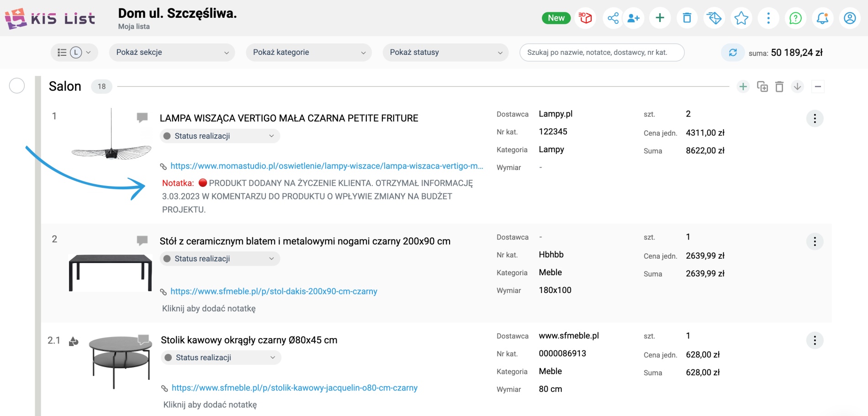868x416 pixels.
Task: Open the sfmeble stol-dakis product link
Action: [x=274, y=291]
